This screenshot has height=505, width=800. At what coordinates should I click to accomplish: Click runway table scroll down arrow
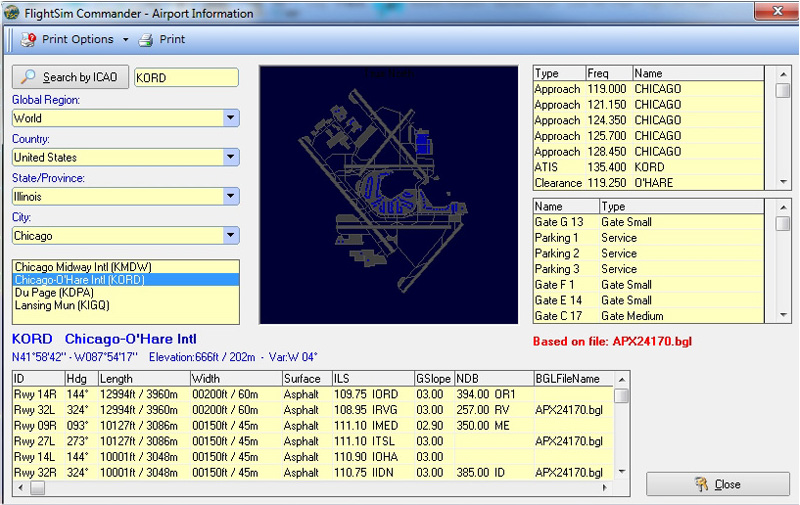click(x=622, y=472)
